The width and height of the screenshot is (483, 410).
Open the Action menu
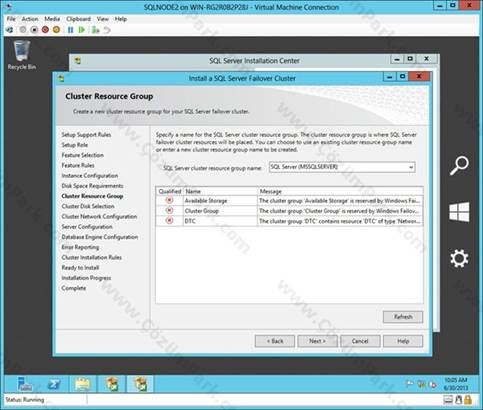coord(30,19)
